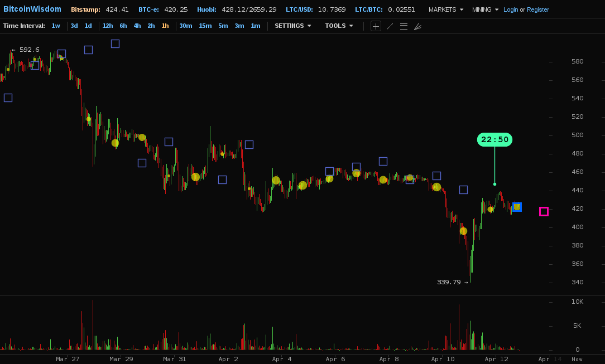Expand the MINING menu
Screen dimensions: 605x364
[485, 9]
